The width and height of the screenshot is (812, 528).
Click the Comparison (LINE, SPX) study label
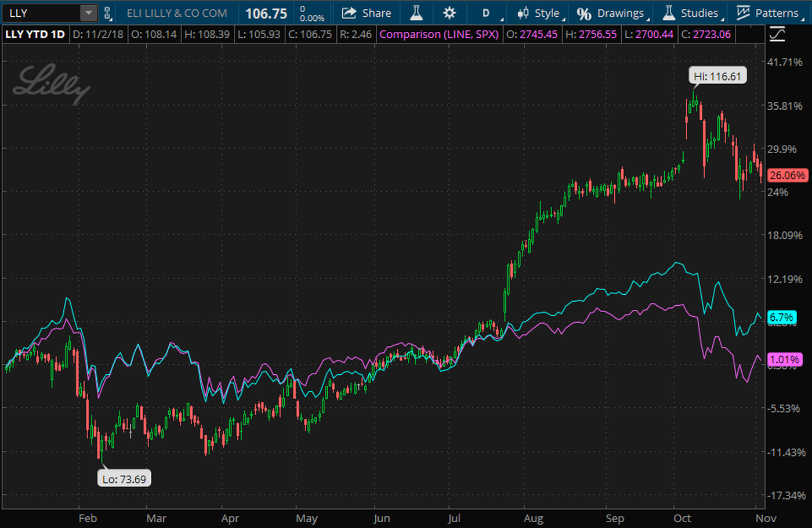[439, 34]
